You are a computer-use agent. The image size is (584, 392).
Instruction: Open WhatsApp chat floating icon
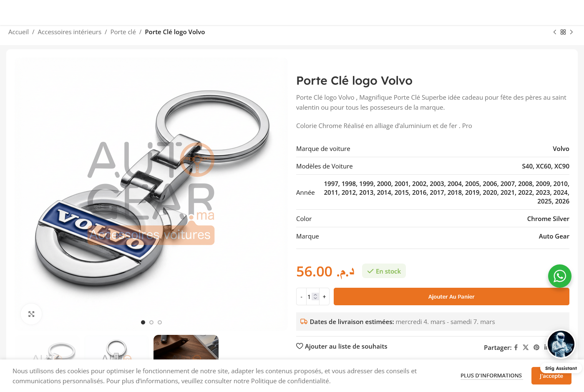(560, 276)
